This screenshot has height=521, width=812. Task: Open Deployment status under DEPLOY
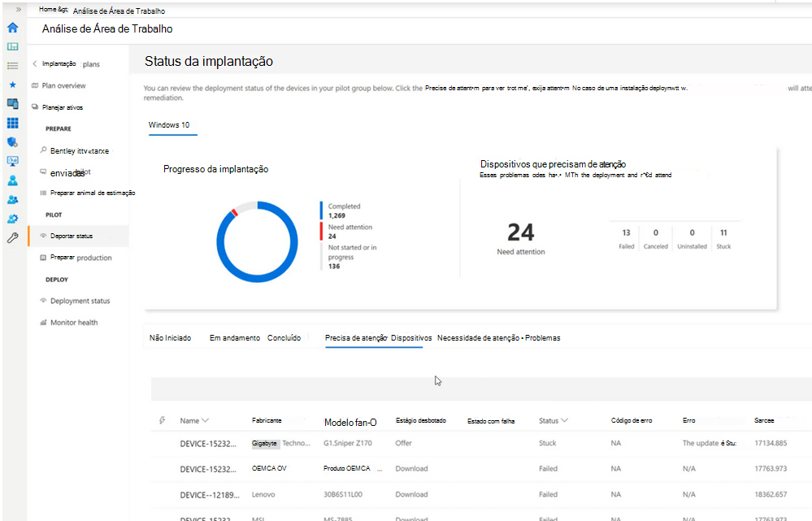click(80, 301)
